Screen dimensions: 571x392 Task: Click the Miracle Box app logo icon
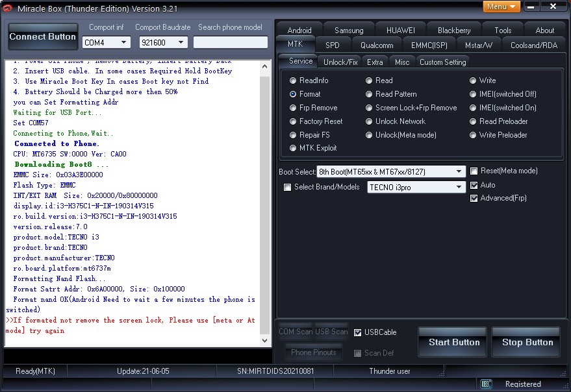[7, 8]
